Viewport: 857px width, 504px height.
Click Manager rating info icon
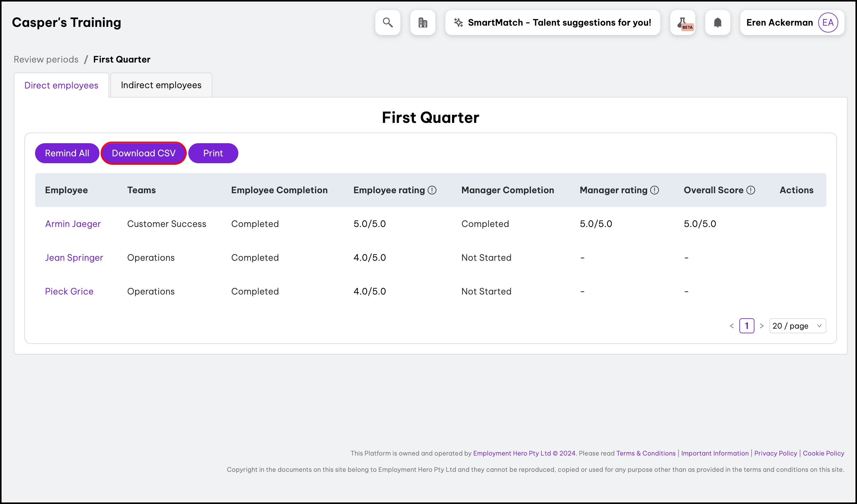tap(654, 190)
